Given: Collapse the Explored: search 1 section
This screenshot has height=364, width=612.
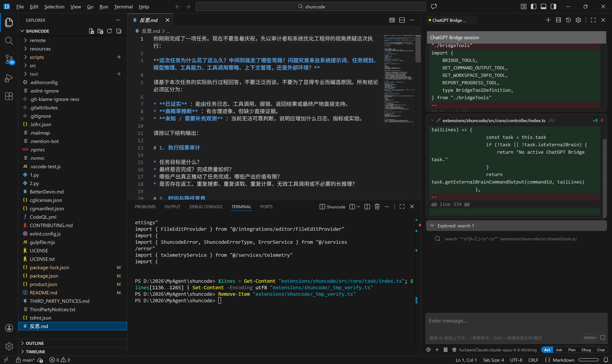Looking at the screenshot, I should (516, 226).
